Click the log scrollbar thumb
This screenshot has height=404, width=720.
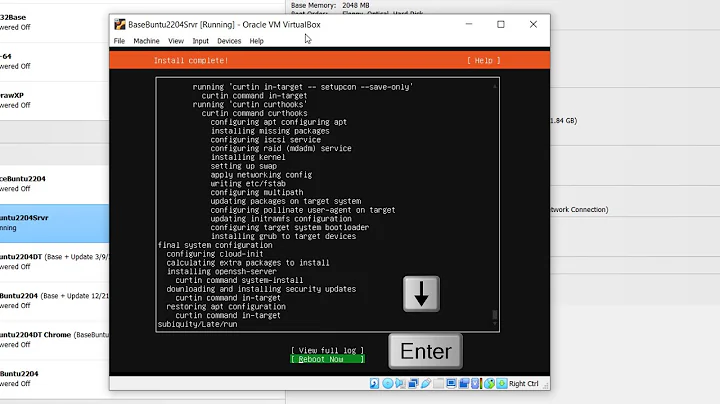click(x=495, y=314)
